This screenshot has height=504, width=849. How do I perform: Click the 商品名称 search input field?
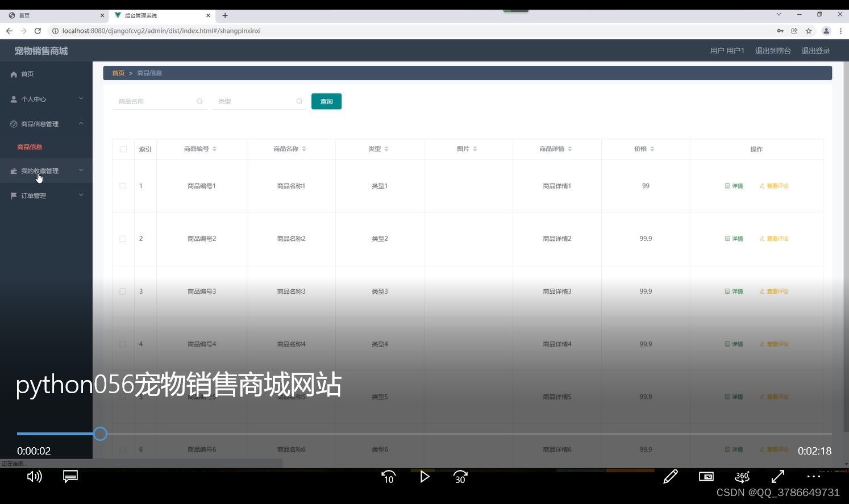159,101
